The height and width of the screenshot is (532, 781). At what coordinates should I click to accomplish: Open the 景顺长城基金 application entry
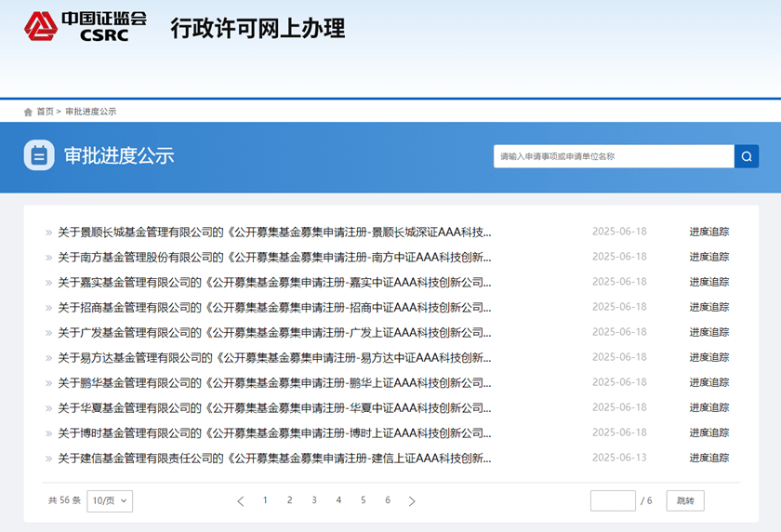274,233
